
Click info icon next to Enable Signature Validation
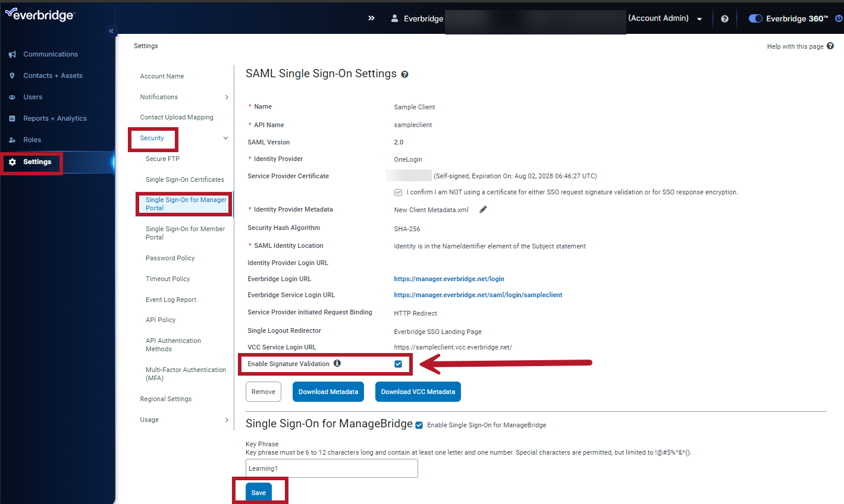point(337,363)
